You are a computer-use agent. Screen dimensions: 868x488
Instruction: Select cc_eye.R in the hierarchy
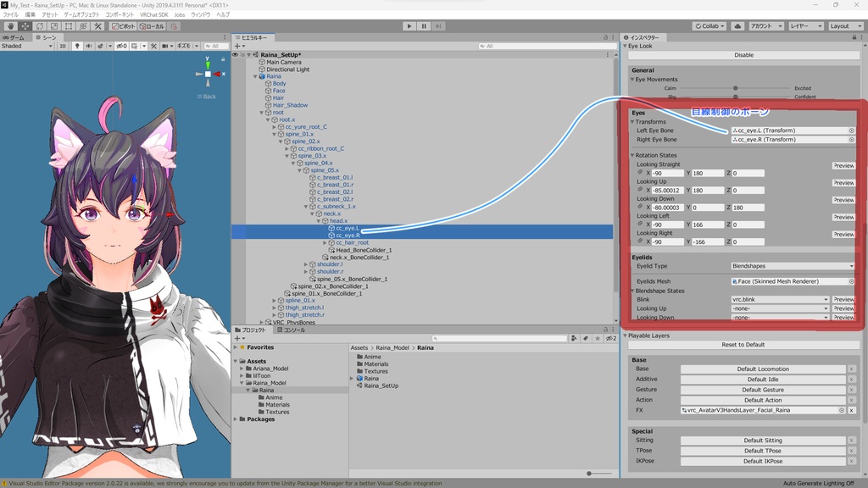pos(348,236)
